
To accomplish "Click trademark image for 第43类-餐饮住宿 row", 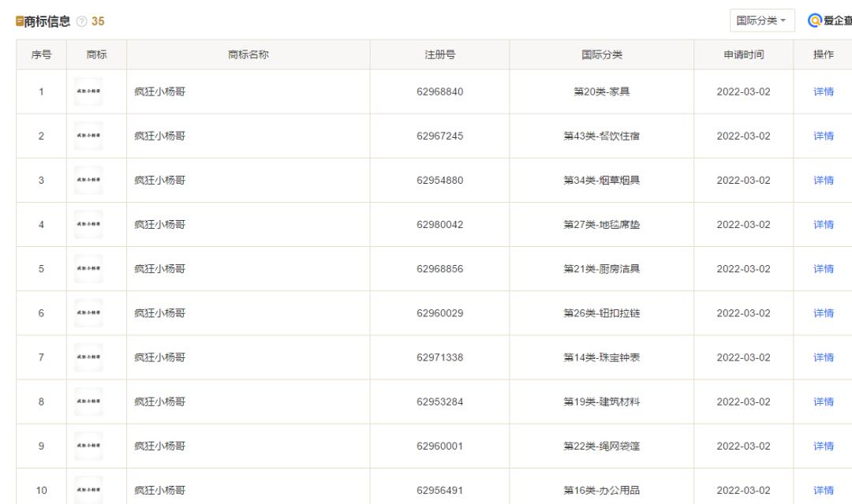I will tap(88, 136).
